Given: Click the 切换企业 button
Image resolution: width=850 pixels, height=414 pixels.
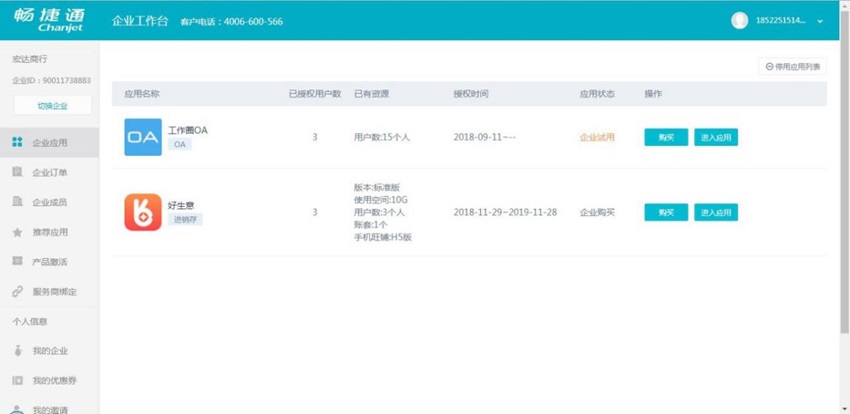Looking at the screenshot, I should tap(53, 106).
